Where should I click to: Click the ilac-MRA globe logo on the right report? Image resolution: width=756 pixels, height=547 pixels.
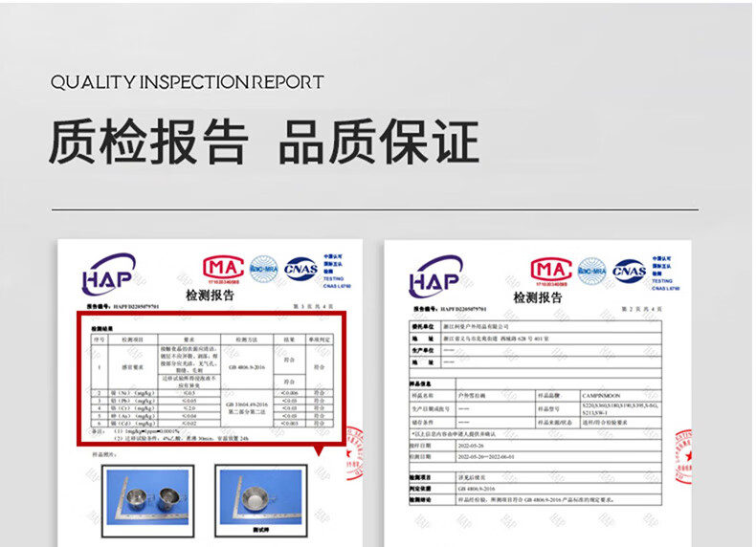coord(591,272)
